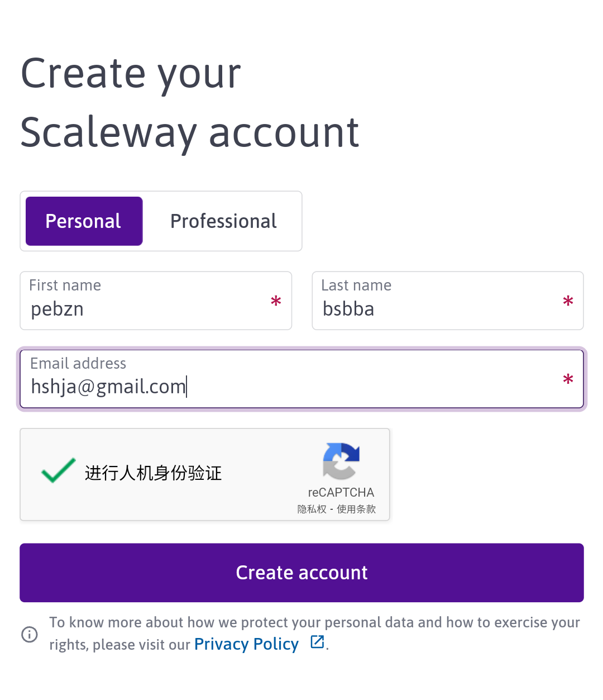
Task: Switch to the Professional account tab
Action: (x=223, y=221)
